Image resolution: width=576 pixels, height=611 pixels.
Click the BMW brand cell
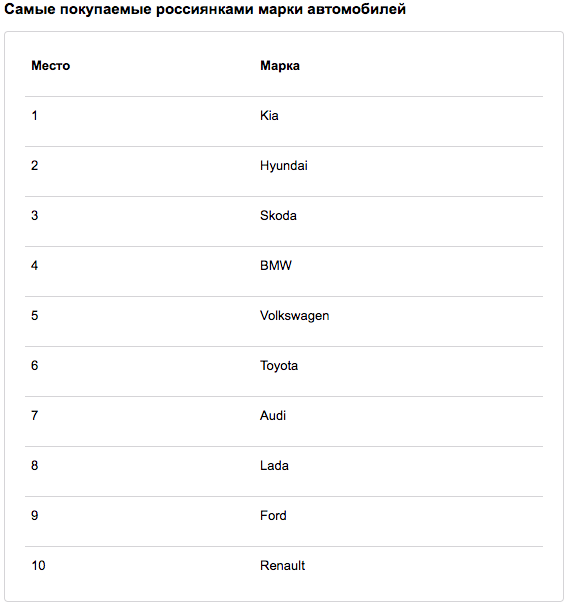point(276,265)
